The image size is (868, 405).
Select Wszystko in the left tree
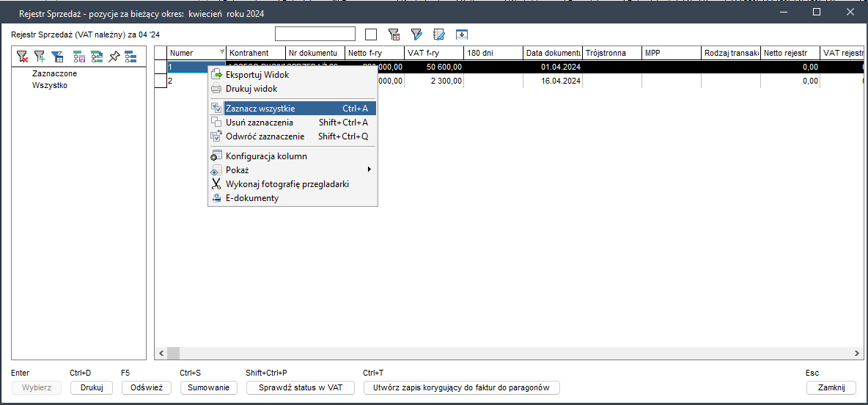point(50,85)
